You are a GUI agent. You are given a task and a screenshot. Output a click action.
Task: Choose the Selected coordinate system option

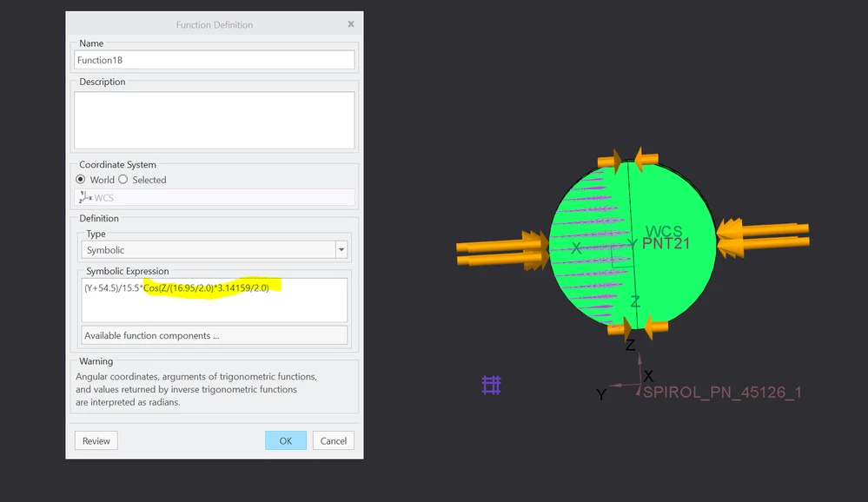122,180
